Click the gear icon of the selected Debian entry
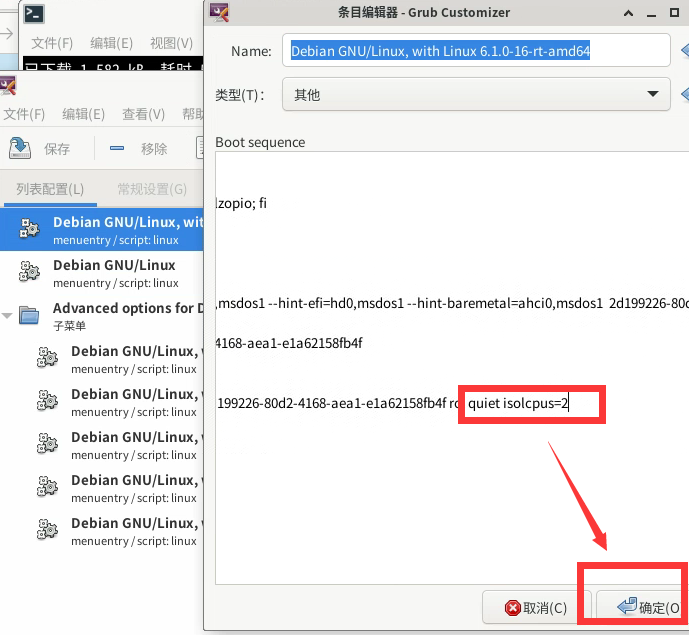 (29, 229)
